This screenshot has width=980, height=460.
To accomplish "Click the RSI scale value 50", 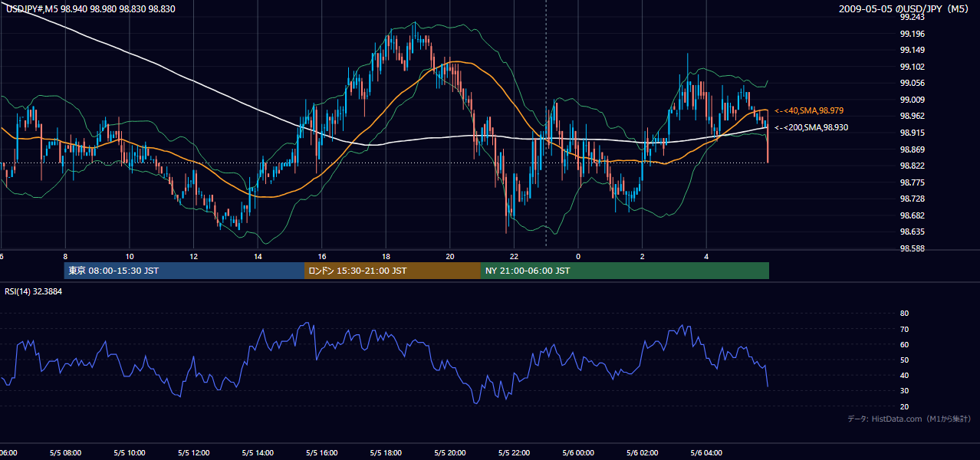I will pyautogui.click(x=904, y=360).
